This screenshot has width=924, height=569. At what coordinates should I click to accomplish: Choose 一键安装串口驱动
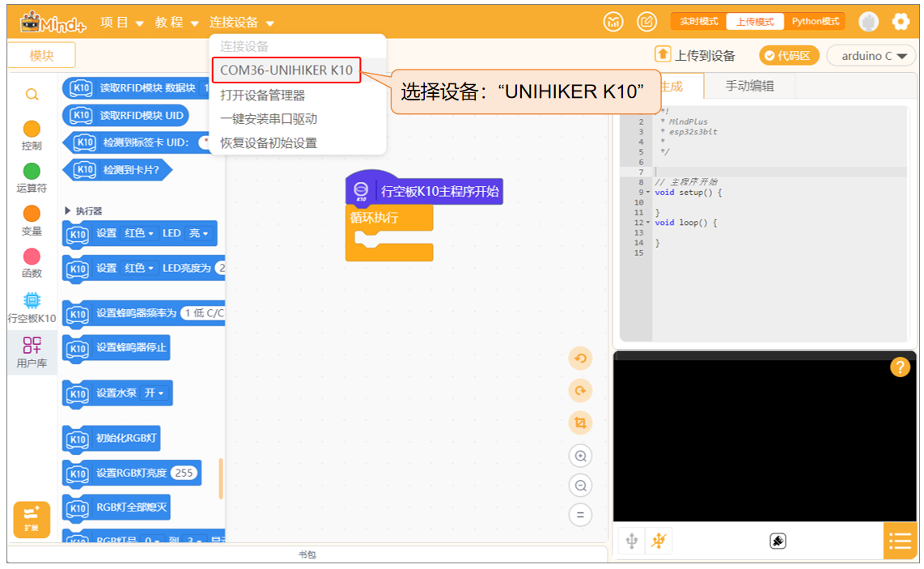pyautogui.click(x=269, y=119)
